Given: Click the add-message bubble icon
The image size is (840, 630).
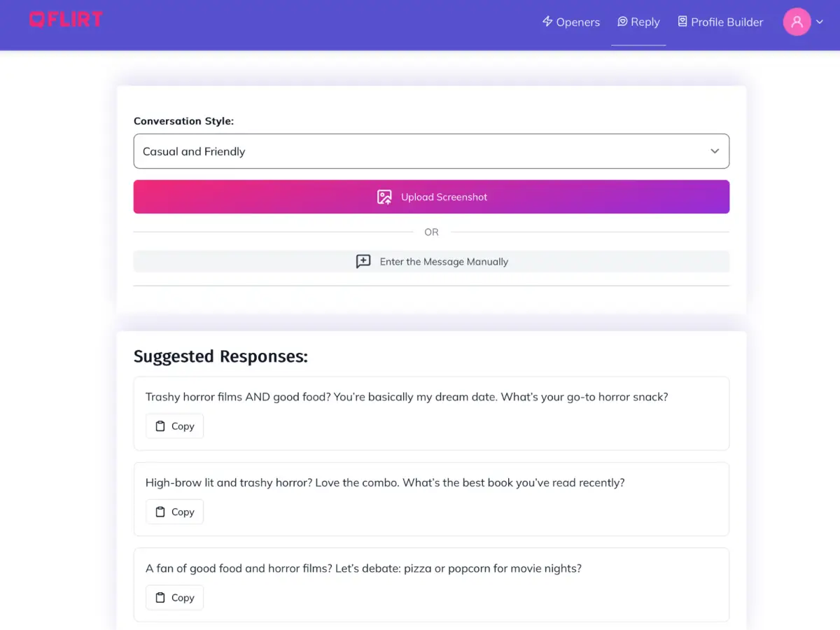Looking at the screenshot, I should point(363,262).
